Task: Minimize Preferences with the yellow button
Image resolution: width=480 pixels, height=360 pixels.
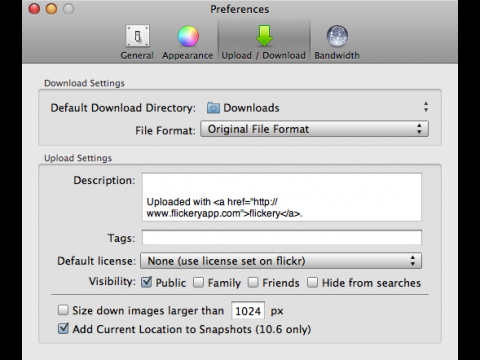Action: tap(51, 9)
